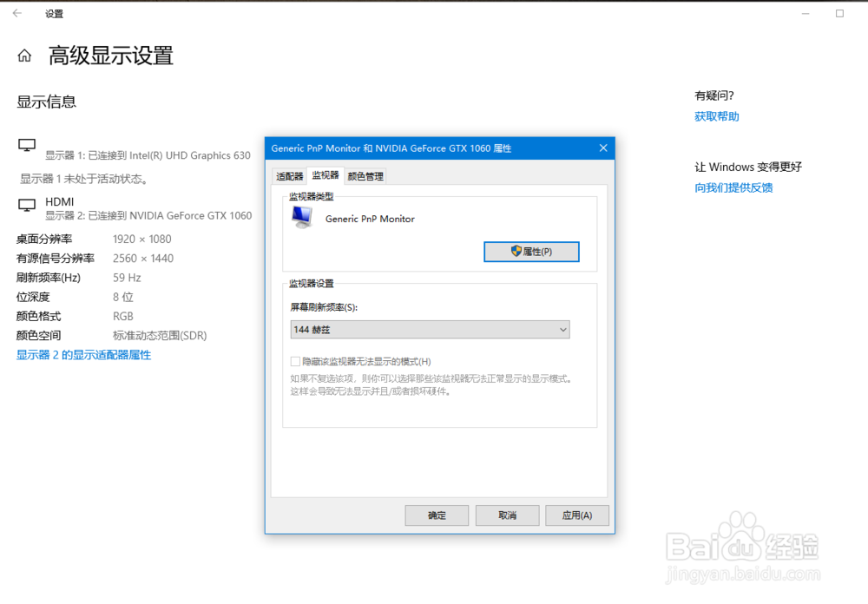This screenshot has height=604, width=868.
Task: Click Display 2 NVIDIA GeForce GTX 1060 text
Action: 148,215
